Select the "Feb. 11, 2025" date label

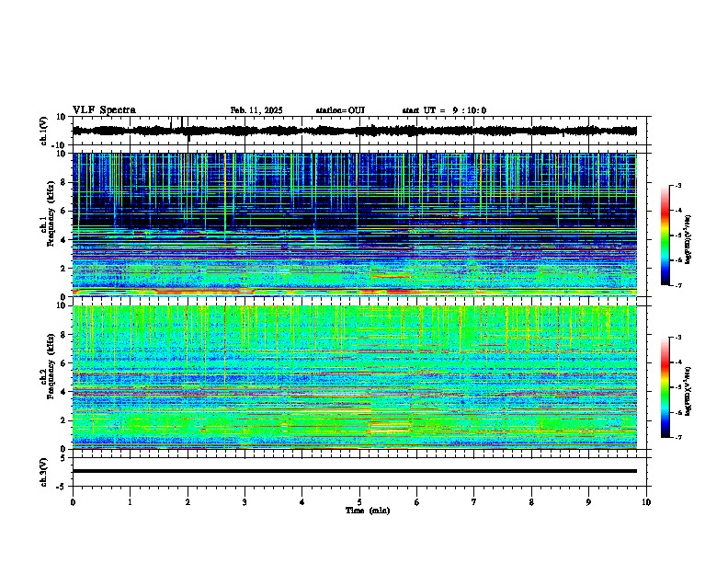(x=256, y=110)
